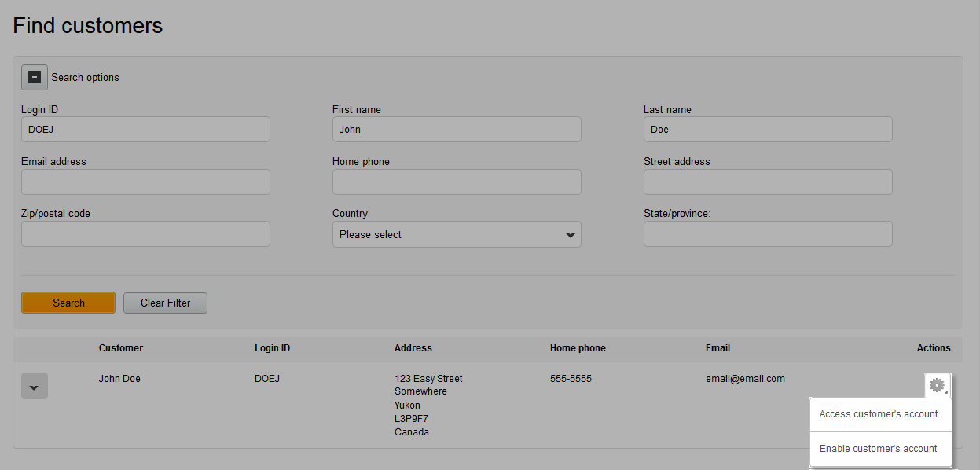Click the Login ID column header
The height and width of the screenshot is (470, 980).
click(272, 347)
